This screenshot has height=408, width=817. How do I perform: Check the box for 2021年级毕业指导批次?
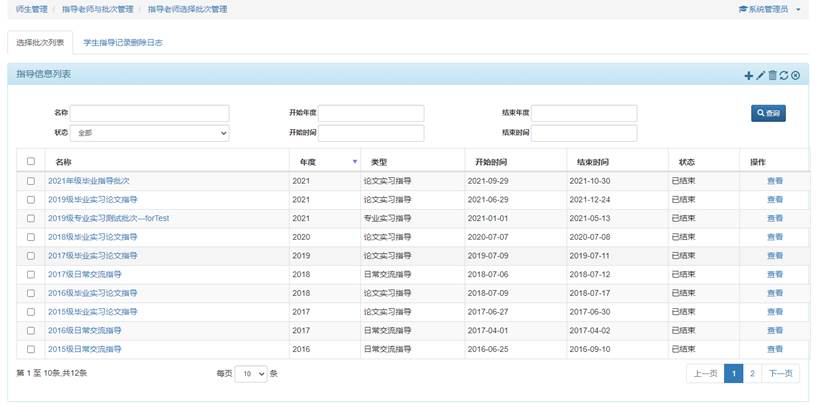click(30, 181)
